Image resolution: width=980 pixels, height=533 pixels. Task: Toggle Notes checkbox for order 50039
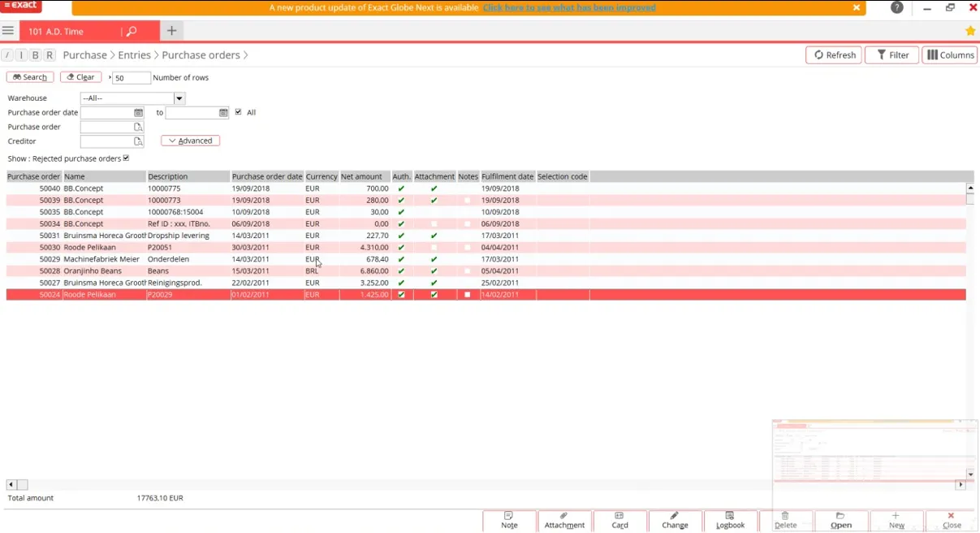467,200
